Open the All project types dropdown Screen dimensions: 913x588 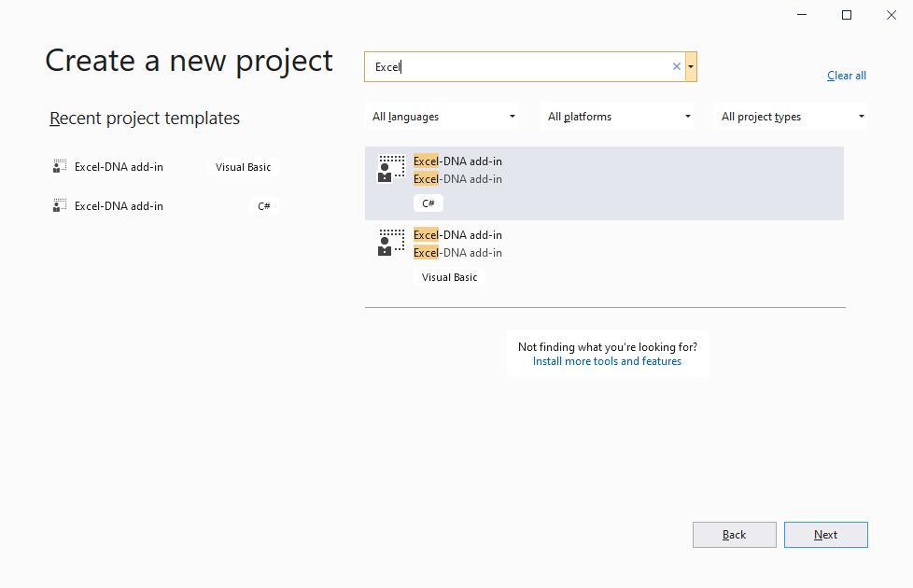[x=791, y=117]
